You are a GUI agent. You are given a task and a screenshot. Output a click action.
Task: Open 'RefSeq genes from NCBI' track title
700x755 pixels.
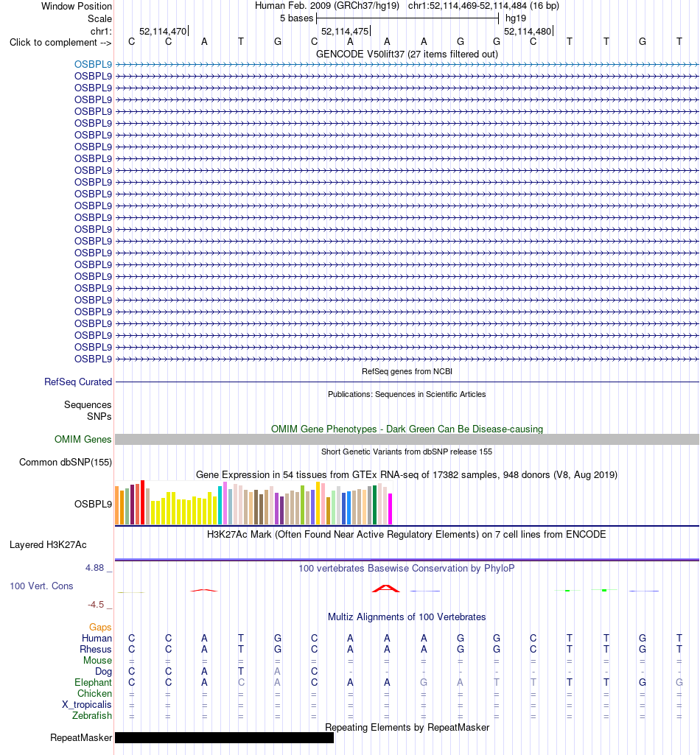point(407,371)
